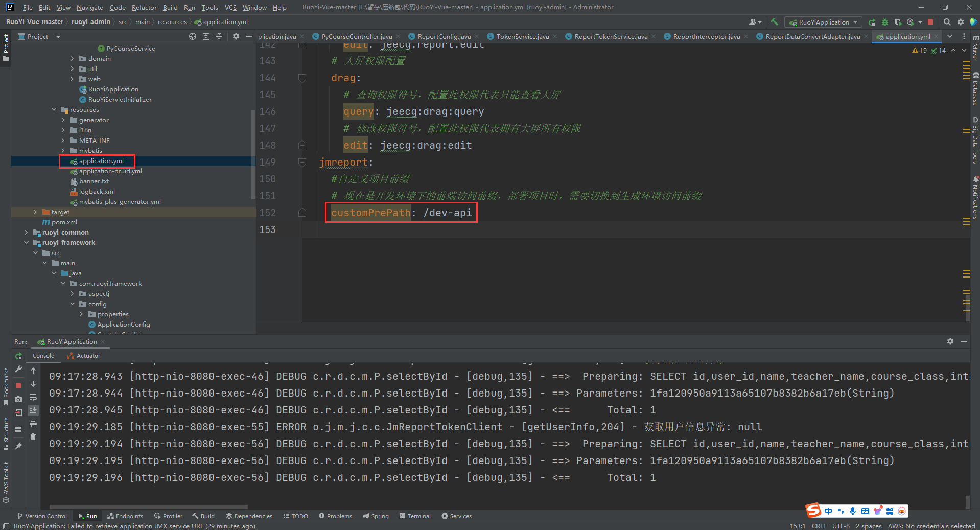Toggle soft-wrap in console

coord(33,397)
